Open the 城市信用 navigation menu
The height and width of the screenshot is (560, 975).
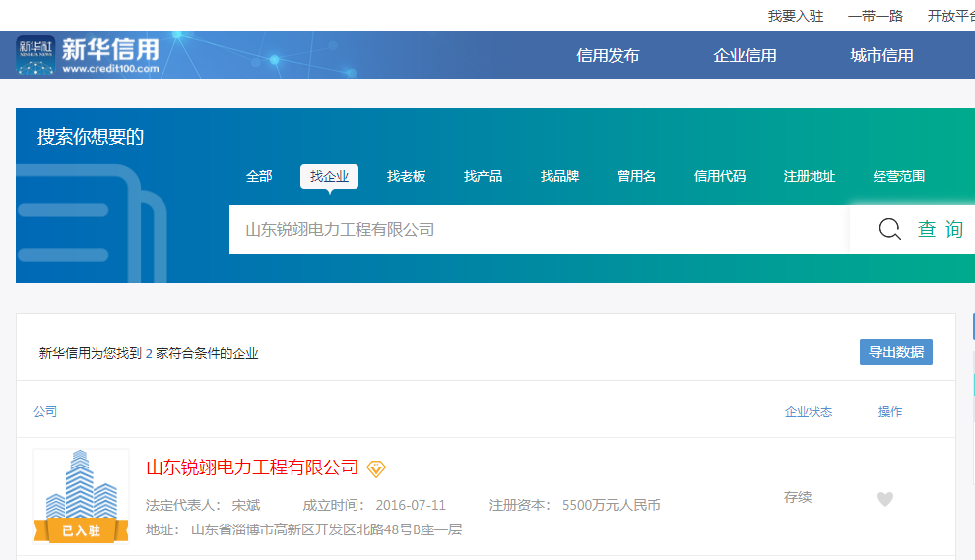tap(881, 56)
